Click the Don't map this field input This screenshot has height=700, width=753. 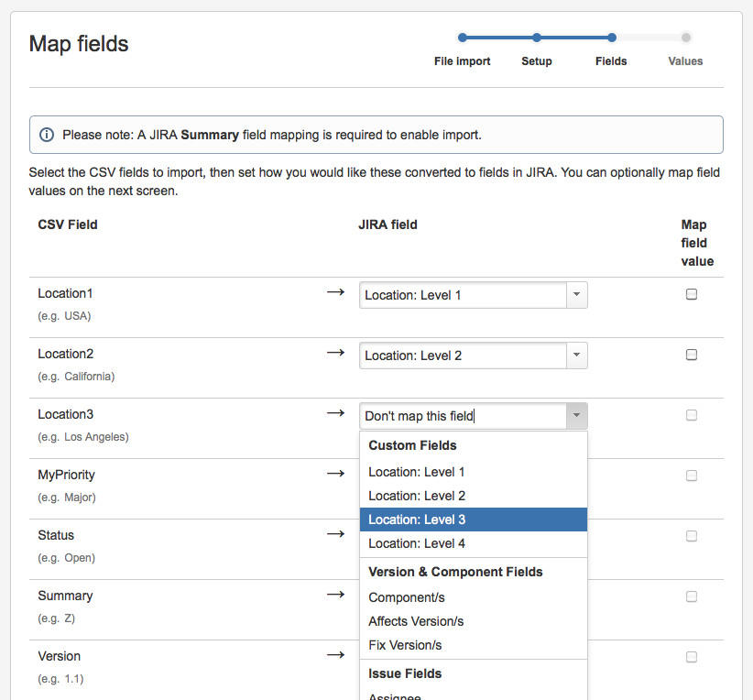tap(463, 416)
